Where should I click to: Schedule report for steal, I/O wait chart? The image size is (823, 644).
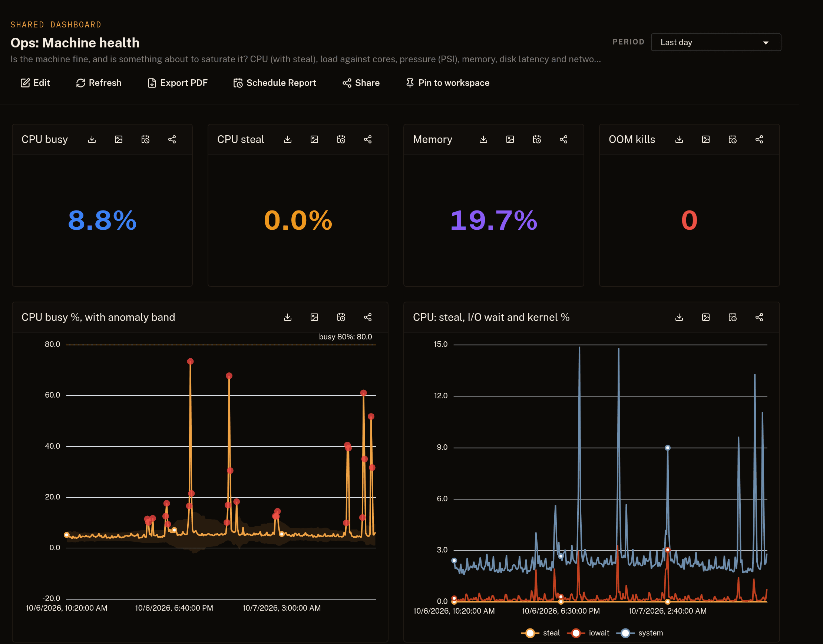[733, 317]
